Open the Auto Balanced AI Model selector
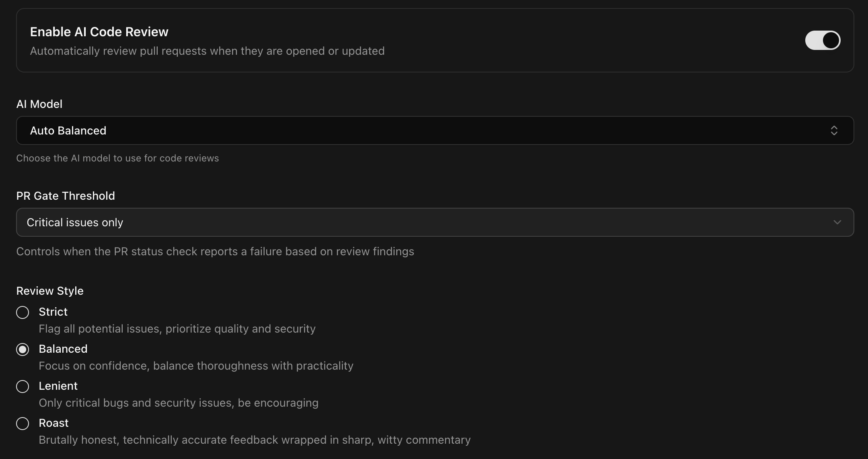 click(x=434, y=130)
